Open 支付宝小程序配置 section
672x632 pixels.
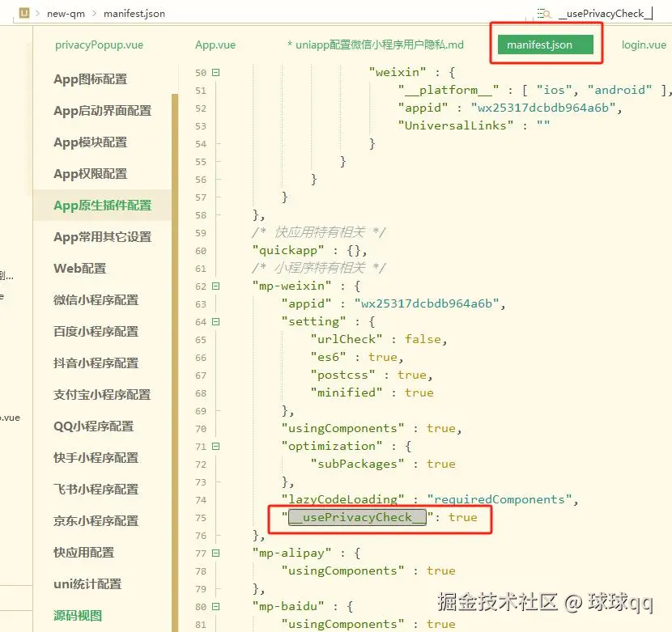pyautogui.click(x=102, y=395)
